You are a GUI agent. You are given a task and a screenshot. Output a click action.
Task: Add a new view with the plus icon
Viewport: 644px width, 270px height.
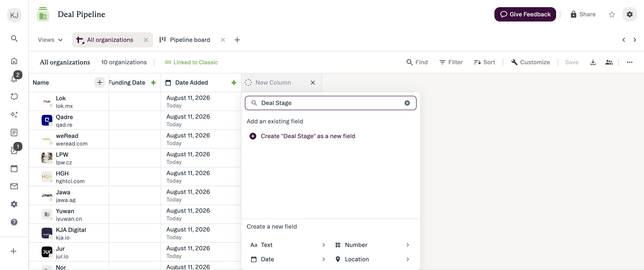click(x=237, y=40)
